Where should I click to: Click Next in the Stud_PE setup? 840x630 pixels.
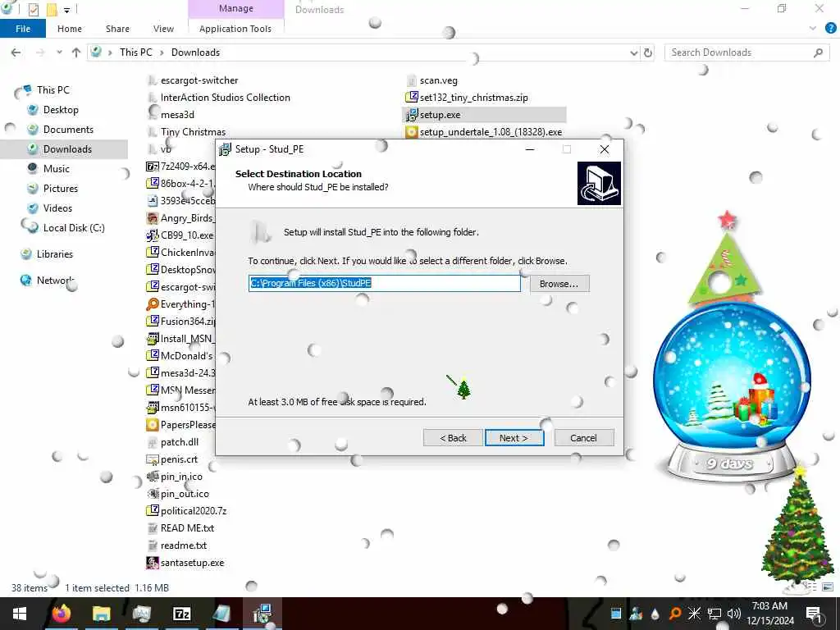point(514,438)
